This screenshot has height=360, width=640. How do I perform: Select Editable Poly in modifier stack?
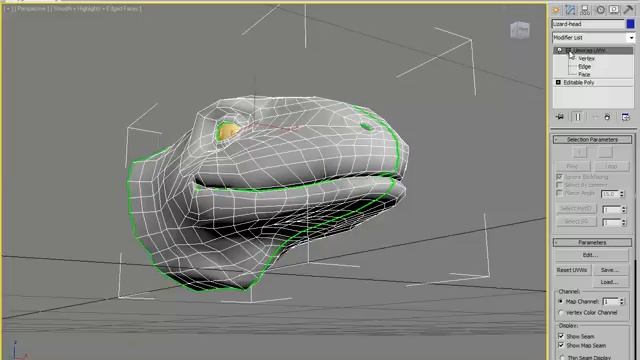(x=579, y=82)
